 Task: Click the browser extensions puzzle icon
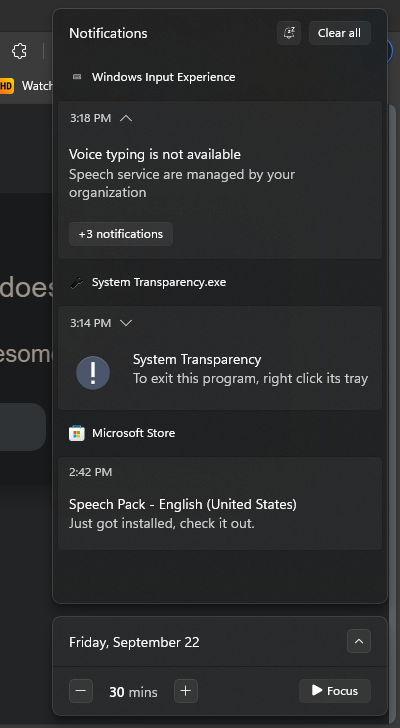pyautogui.click(x=19, y=51)
